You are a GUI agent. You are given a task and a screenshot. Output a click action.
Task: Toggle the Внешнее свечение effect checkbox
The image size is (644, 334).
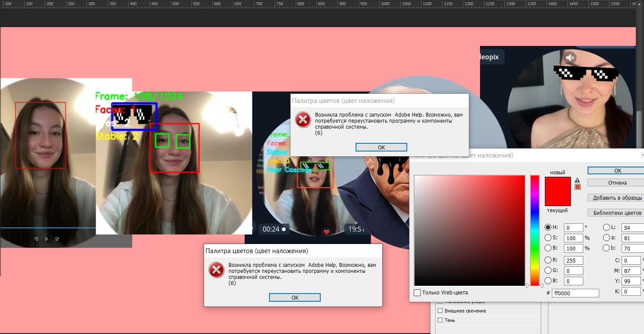[x=440, y=311]
